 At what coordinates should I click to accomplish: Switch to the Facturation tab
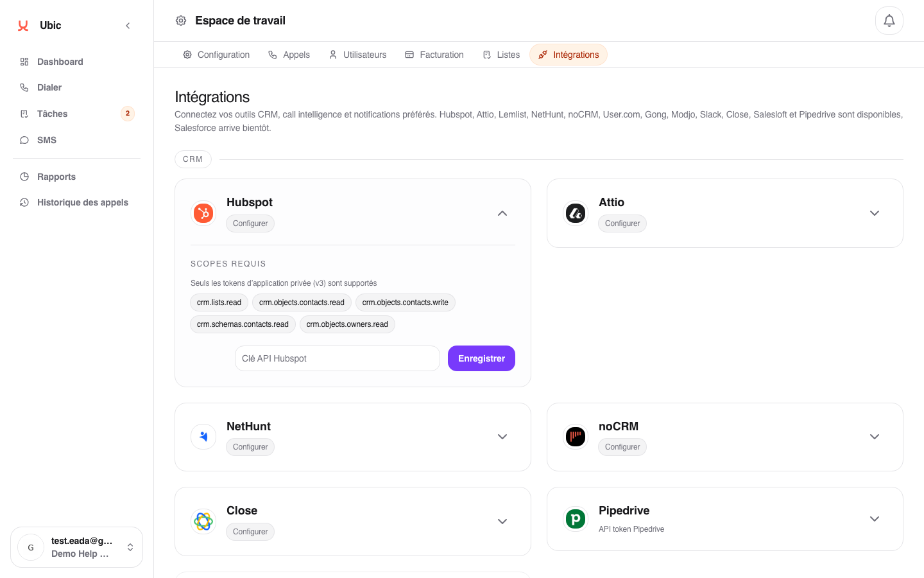coord(434,55)
